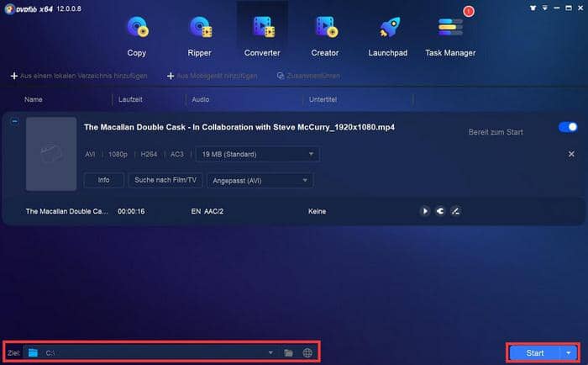Click the Macallan video thumbnail placeholder
The width and height of the screenshot is (588, 365).
point(51,154)
